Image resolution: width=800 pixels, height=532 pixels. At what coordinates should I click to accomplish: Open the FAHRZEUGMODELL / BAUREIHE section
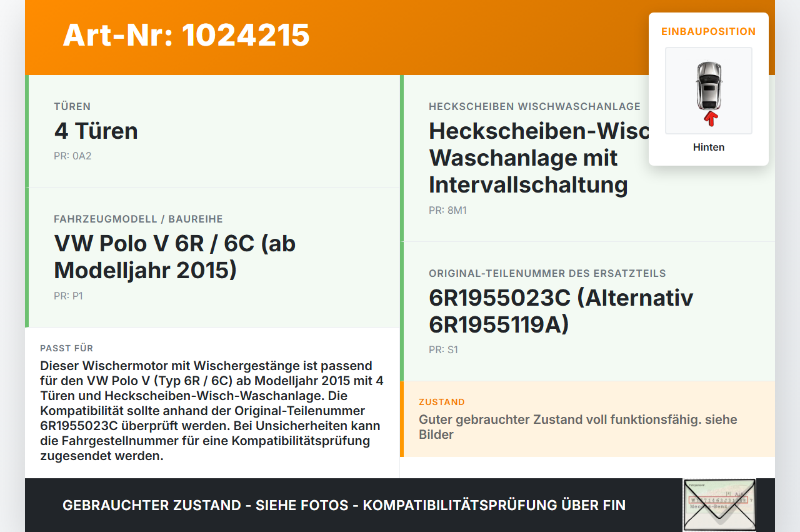pos(139,219)
